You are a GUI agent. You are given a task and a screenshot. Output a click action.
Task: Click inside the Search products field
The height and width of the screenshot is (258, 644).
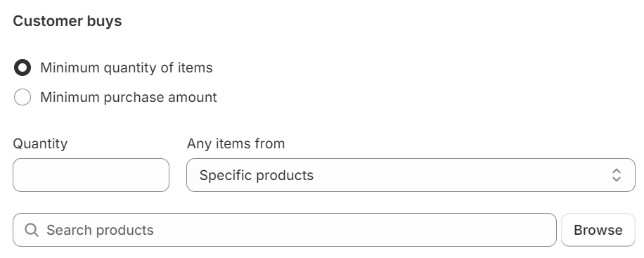[285, 230]
